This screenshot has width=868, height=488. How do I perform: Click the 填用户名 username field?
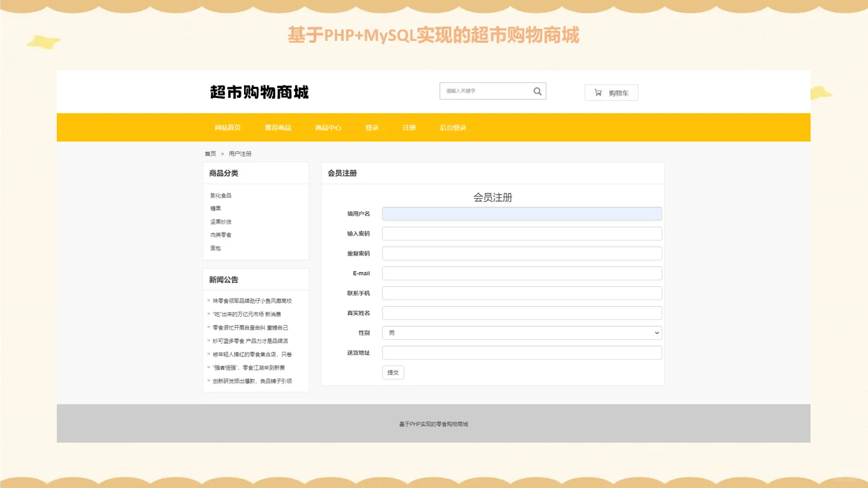pos(521,213)
